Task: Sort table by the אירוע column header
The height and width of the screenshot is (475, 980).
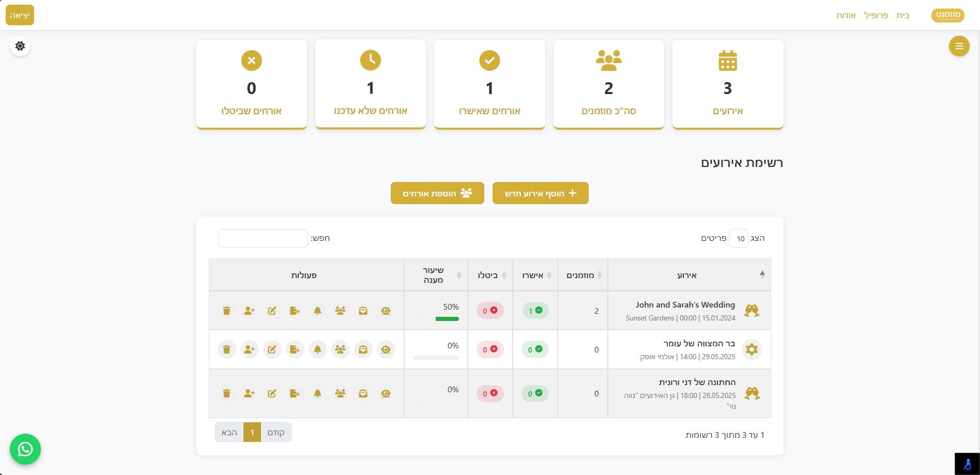Action: tap(687, 275)
